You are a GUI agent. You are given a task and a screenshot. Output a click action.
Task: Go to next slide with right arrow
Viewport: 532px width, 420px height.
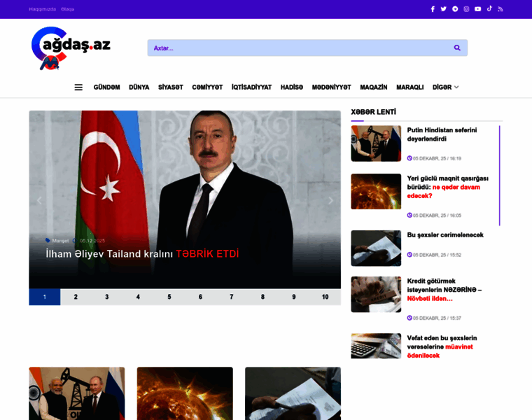331,200
